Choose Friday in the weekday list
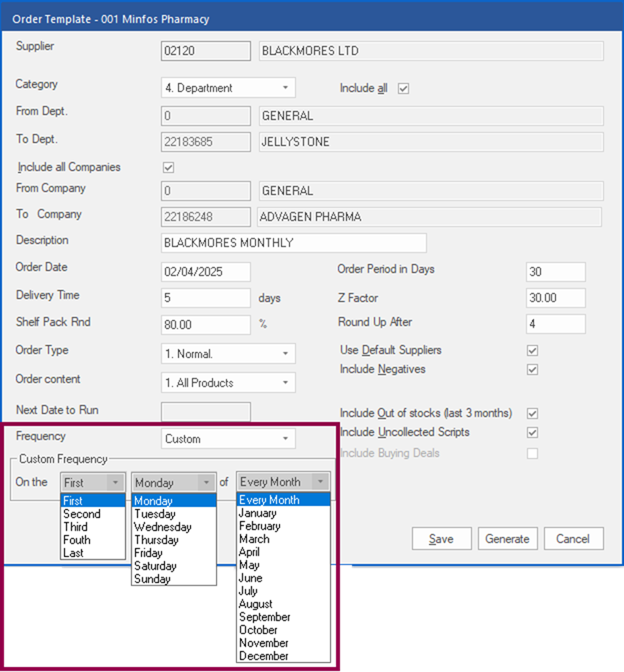Viewport: 624px width, 672px height. (x=174, y=553)
